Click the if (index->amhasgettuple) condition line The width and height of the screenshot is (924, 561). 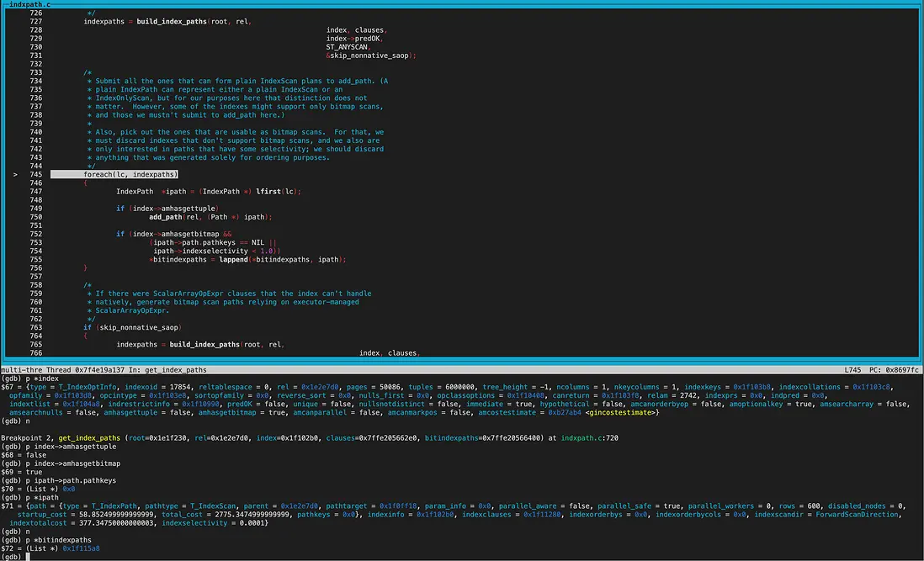coord(167,208)
